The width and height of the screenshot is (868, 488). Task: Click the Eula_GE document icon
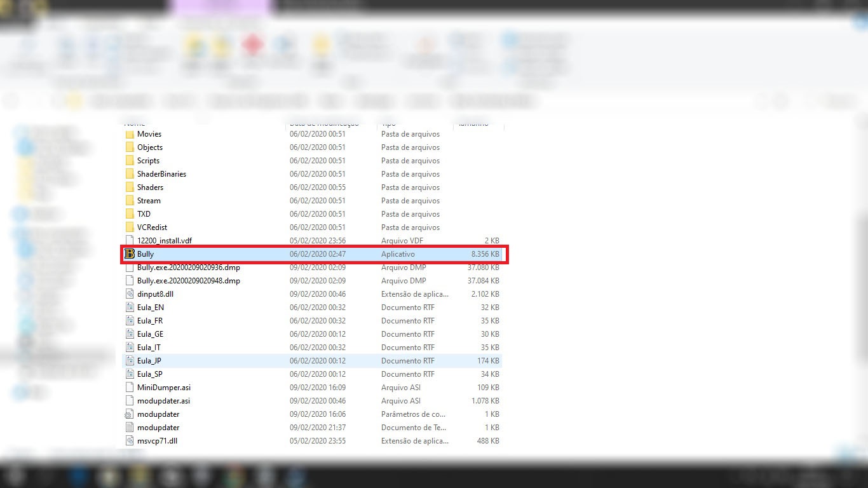[x=130, y=334]
